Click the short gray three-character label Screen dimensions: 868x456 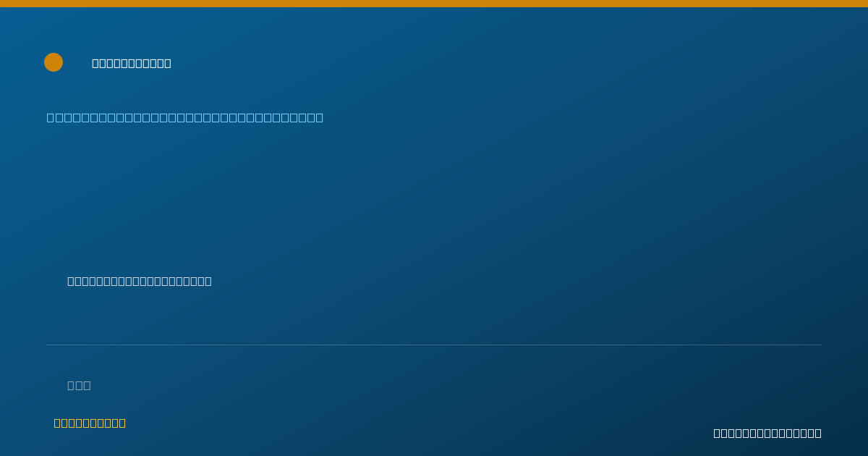(x=79, y=385)
